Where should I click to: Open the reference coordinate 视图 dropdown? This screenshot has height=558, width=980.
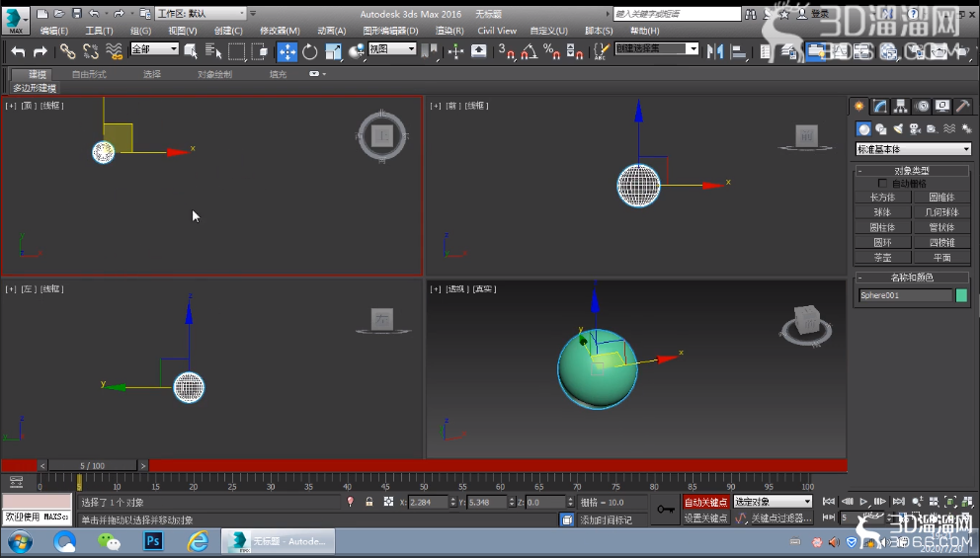(x=392, y=48)
